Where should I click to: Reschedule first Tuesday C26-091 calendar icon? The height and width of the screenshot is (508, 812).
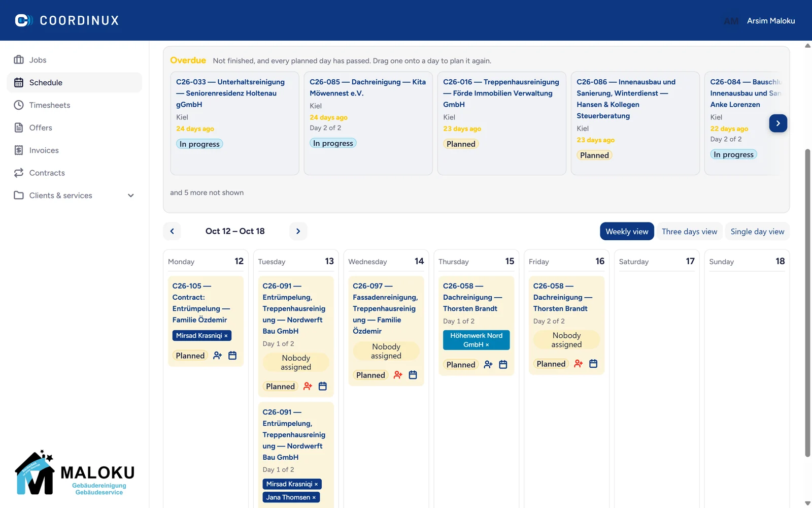tap(323, 387)
